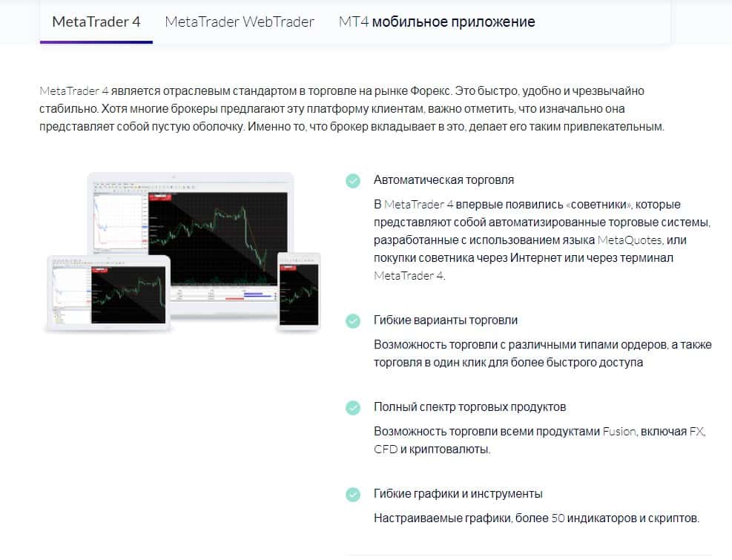Click text about 50 индикаторов и скриптов
Viewport: 732px width, 560px height.
(x=536, y=518)
